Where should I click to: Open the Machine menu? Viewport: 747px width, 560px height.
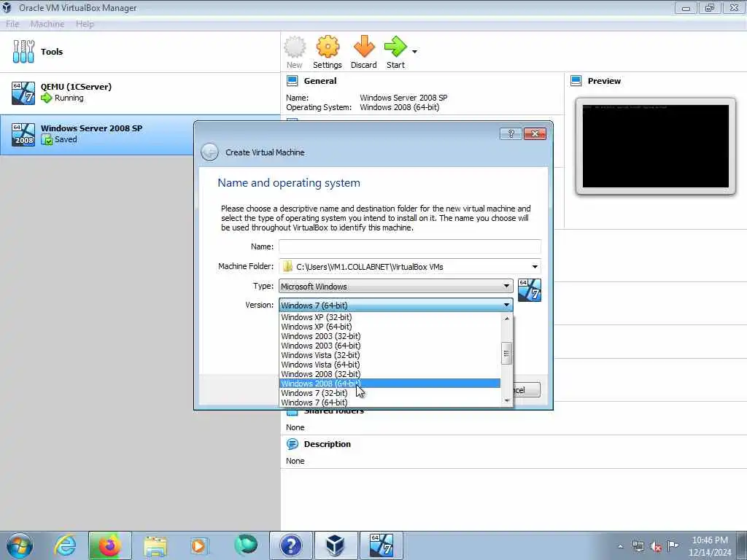(x=47, y=24)
